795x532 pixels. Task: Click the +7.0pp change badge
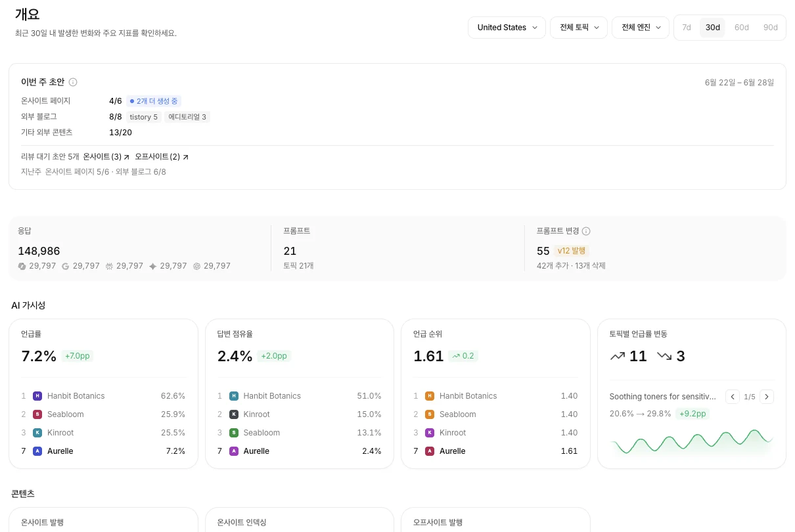78,356
